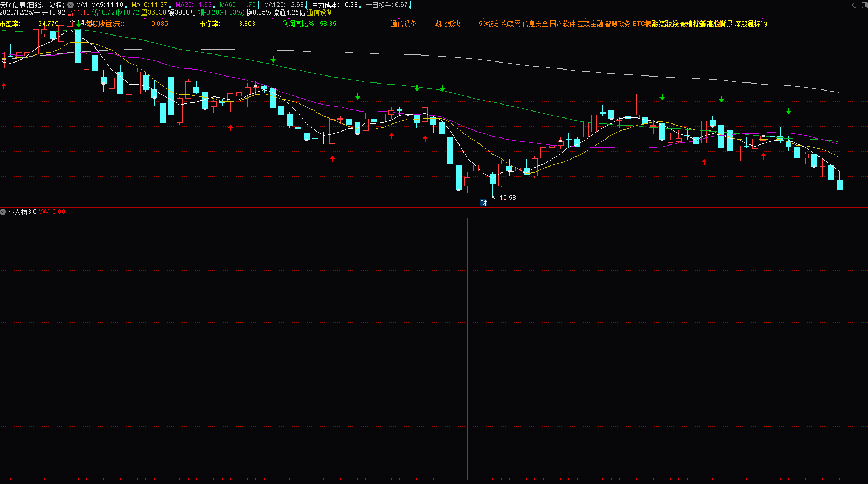
Task: Click the change 幅-0.20(-1.83%)
Action: click(x=221, y=12)
